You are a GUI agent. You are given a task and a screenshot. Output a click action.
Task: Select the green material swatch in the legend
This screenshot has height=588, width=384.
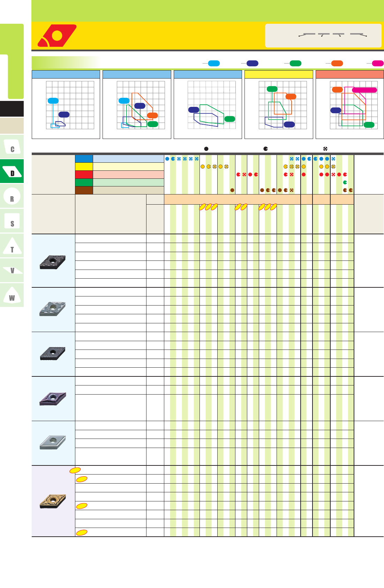[x=84, y=182]
